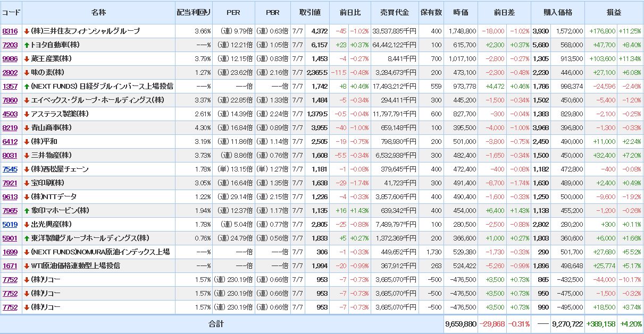Click the red down arrow beside 出光興産
This screenshot has height=334, width=644.
coord(27,225)
